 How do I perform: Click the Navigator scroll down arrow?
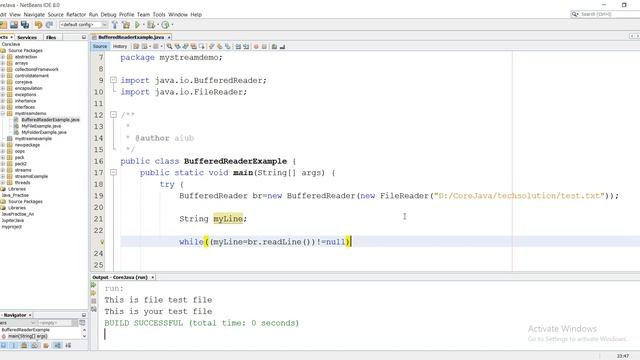pos(84,336)
